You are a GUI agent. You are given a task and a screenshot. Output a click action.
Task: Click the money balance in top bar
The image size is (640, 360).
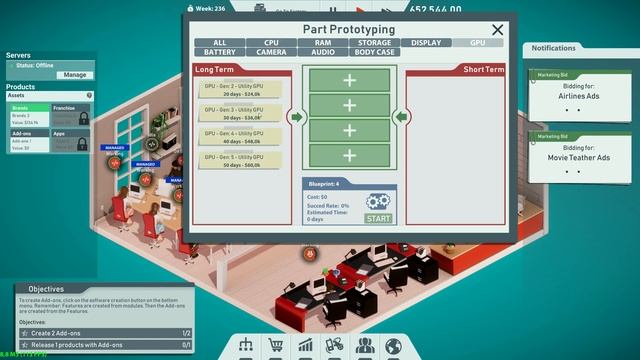pos(436,9)
